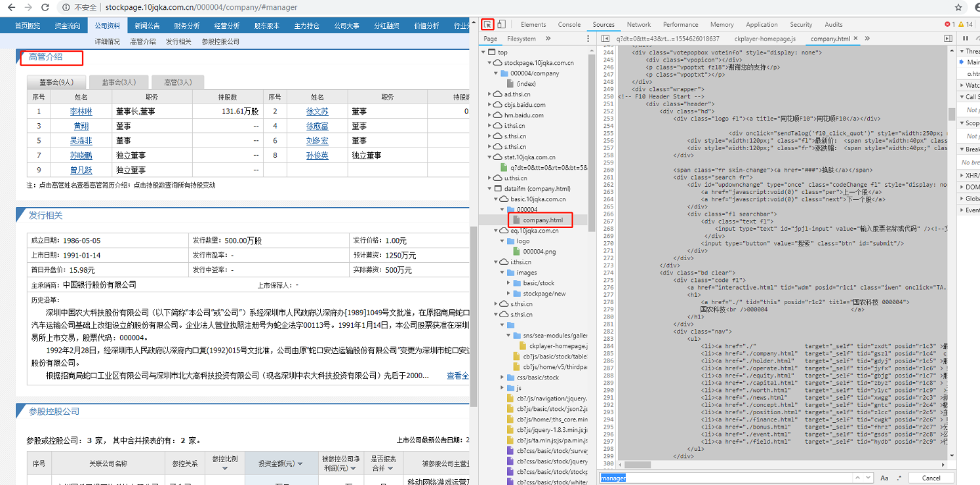
Task: Switch to the 监事会(3人) tab
Action: [119, 83]
